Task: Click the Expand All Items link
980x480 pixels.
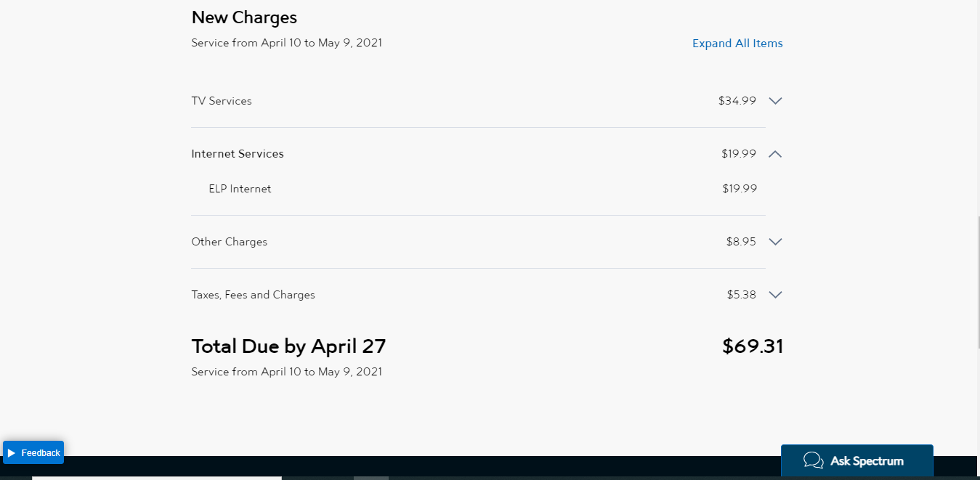Action: coord(737,44)
